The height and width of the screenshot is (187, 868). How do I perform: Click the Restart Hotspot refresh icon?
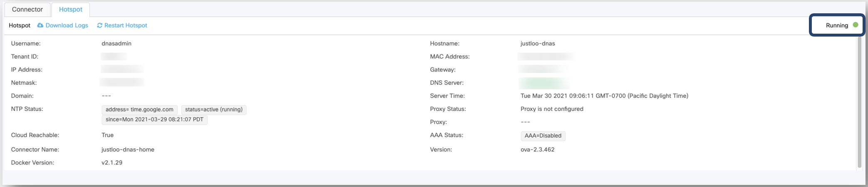tap(99, 25)
